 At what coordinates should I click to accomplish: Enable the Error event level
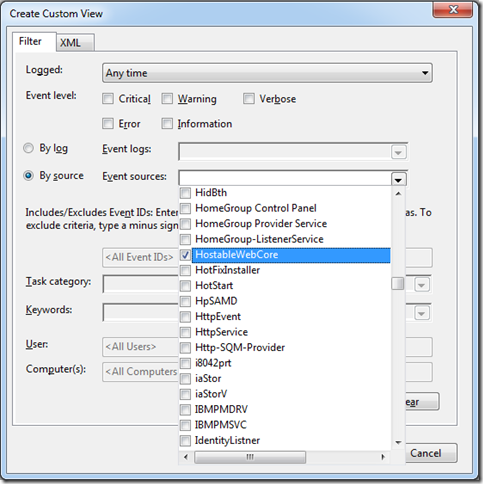[108, 124]
